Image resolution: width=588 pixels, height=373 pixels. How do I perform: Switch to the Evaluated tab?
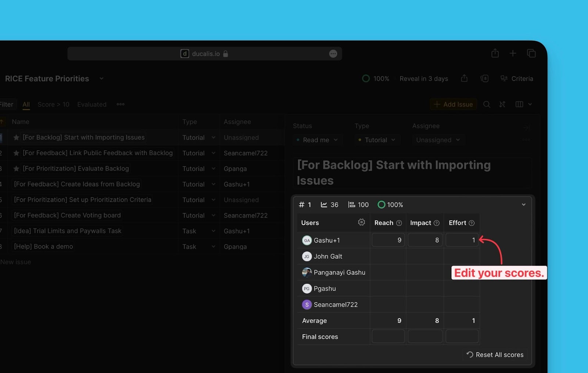[92, 104]
